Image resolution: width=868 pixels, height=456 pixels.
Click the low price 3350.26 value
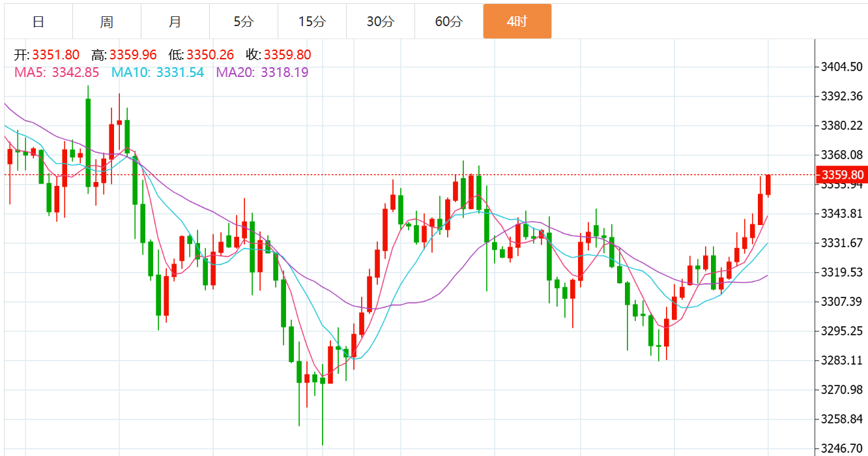click(x=210, y=55)
